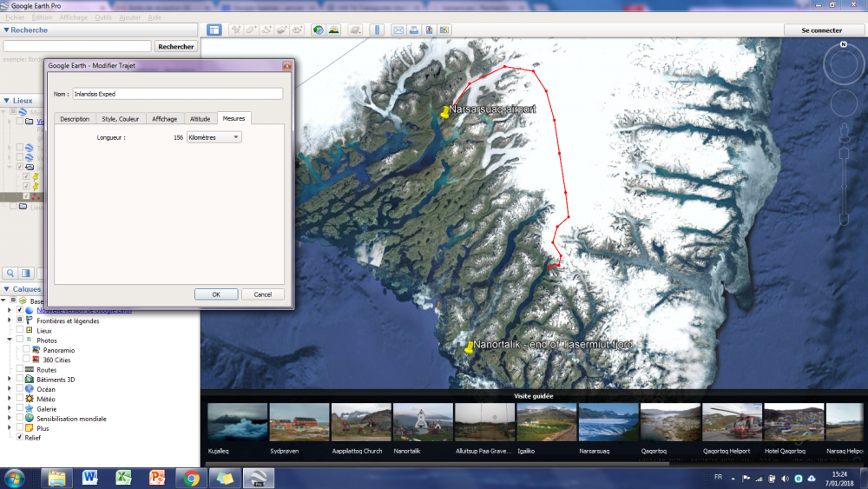Click the Nom input field

tap(177, 94)
